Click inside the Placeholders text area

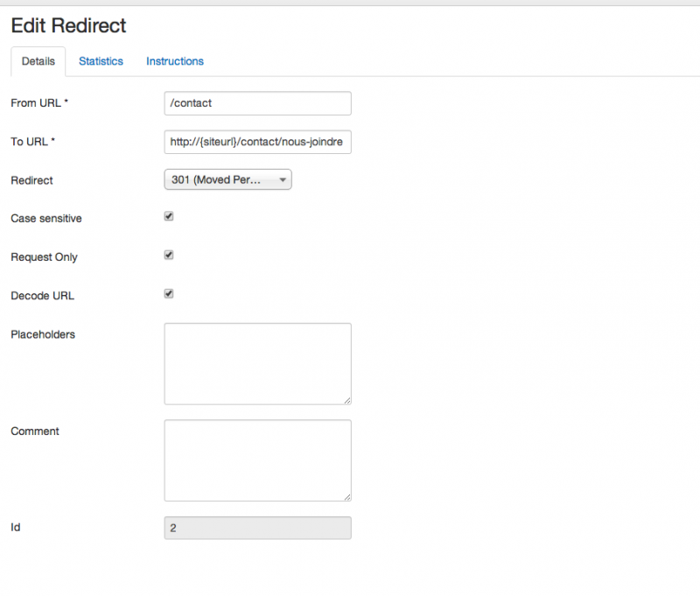tap(257, 363)
